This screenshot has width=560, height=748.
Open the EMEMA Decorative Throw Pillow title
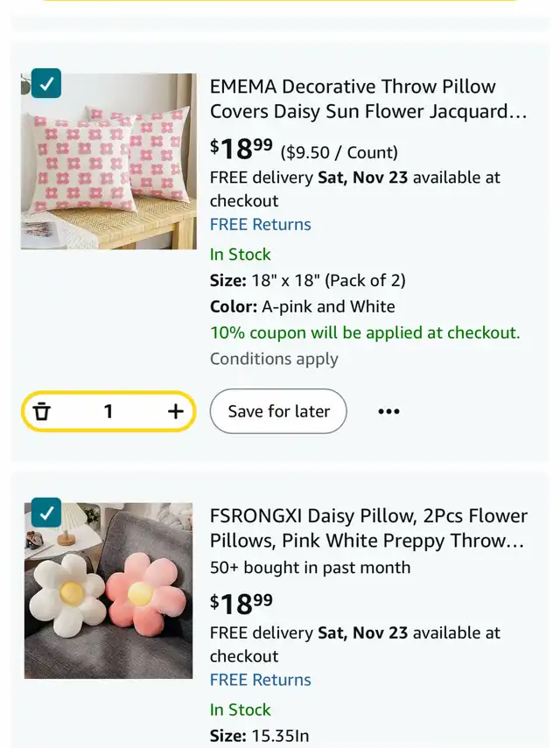point(367,99)
